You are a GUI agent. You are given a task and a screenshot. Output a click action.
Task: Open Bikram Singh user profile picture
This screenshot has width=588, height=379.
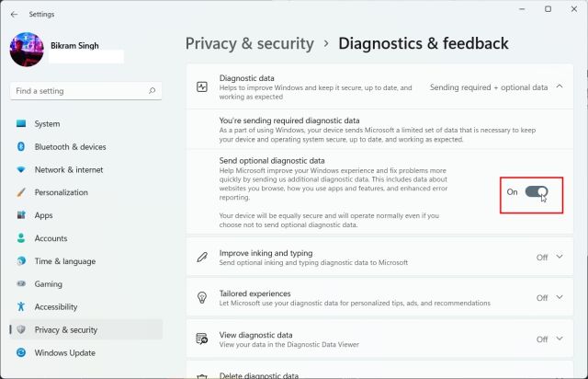28,48
